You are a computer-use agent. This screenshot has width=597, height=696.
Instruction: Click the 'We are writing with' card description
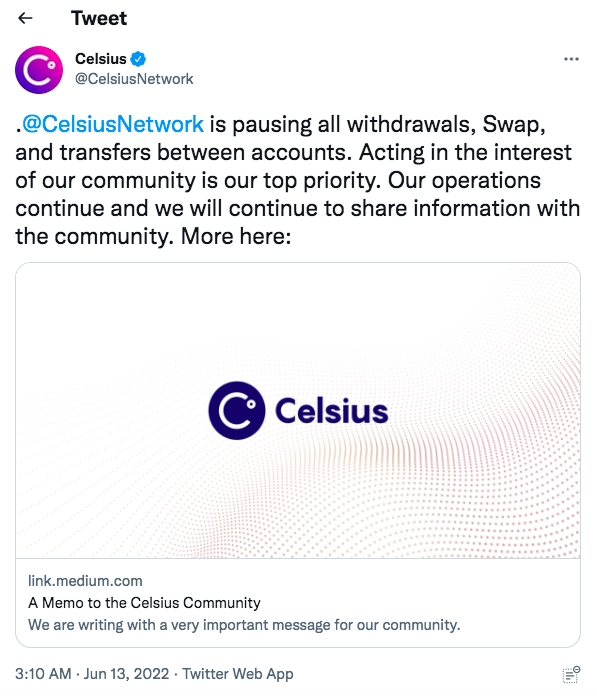click(x=244, y=625)
